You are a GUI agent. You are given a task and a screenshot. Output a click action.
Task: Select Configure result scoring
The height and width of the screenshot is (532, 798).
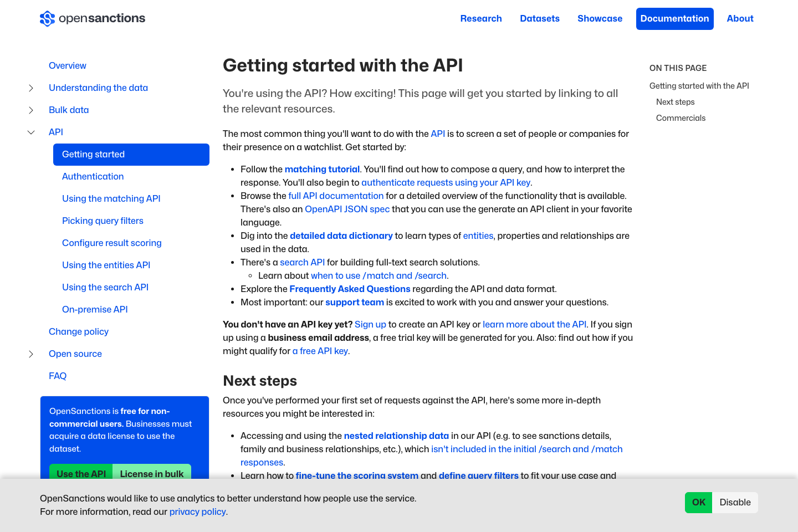pos(111,243)
